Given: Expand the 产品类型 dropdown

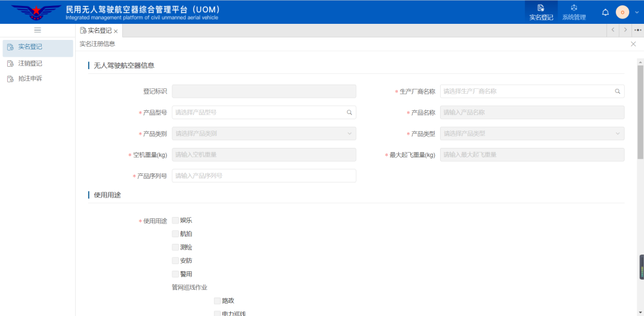Looking at the screenshot, I should coord(532,134).
